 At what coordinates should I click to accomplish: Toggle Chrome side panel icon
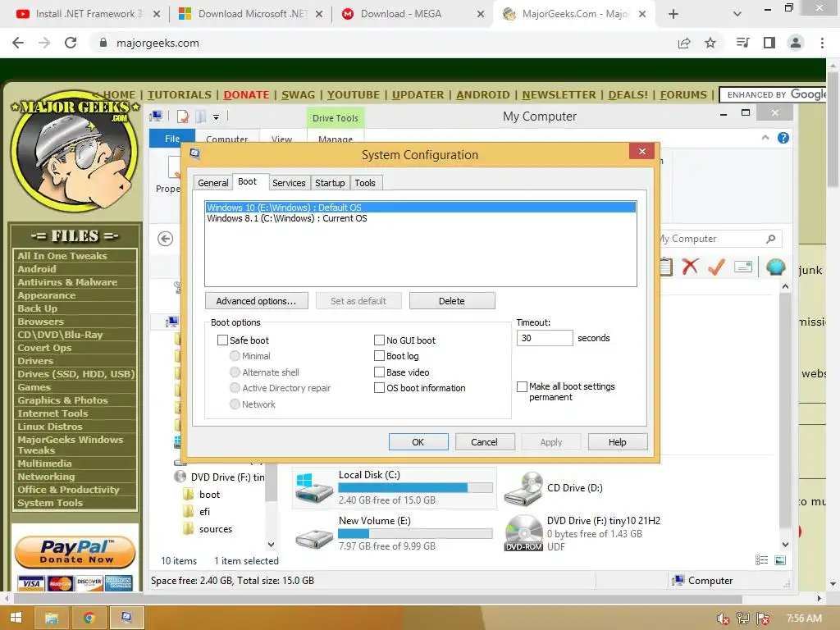click(769, 43)
